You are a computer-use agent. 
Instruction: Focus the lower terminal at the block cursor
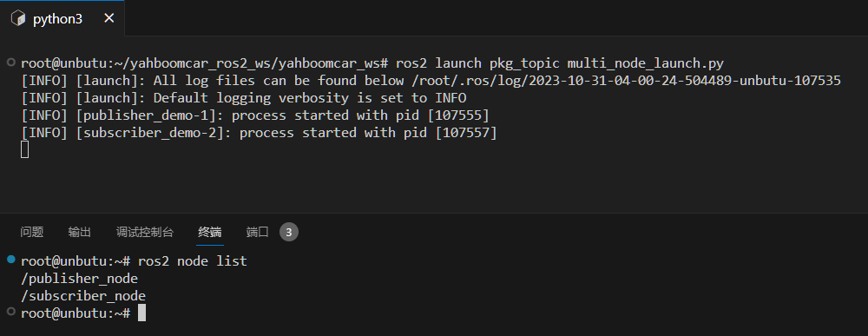pos(141,313)
